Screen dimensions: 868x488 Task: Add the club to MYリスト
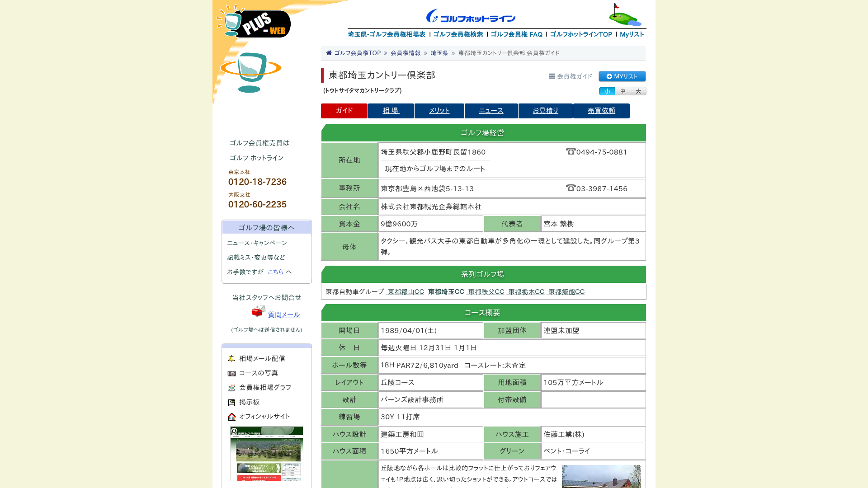(x=622, y=76)
